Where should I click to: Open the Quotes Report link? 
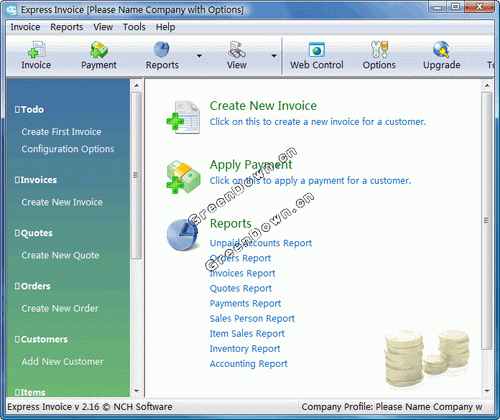point(241,288)
